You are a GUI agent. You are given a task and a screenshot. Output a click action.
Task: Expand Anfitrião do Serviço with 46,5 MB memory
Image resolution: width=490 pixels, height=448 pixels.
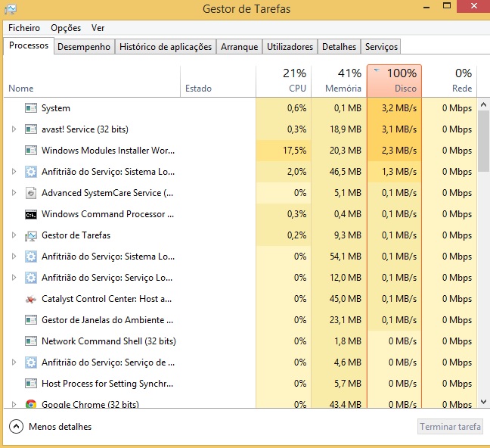[x=14, y=172]
